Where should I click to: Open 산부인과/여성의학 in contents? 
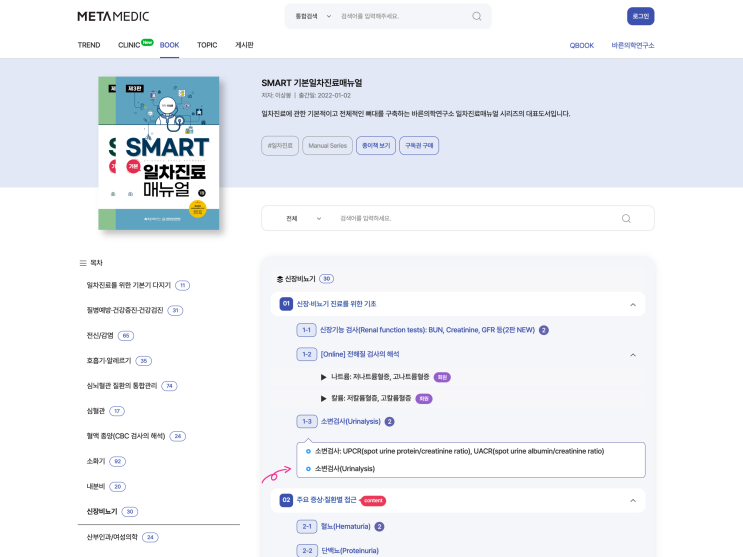coord(112,537)
